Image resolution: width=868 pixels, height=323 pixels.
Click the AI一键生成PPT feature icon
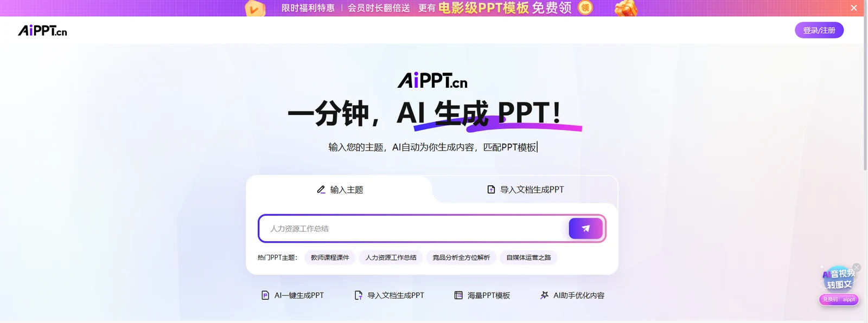tap(265, 295)
